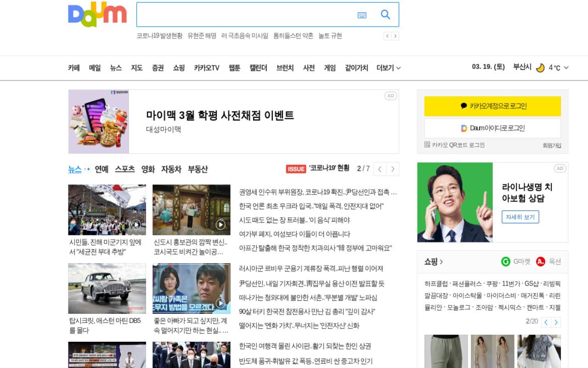
Task: Open 카카오TV from the navigation bar
Action: pos(207,68)
